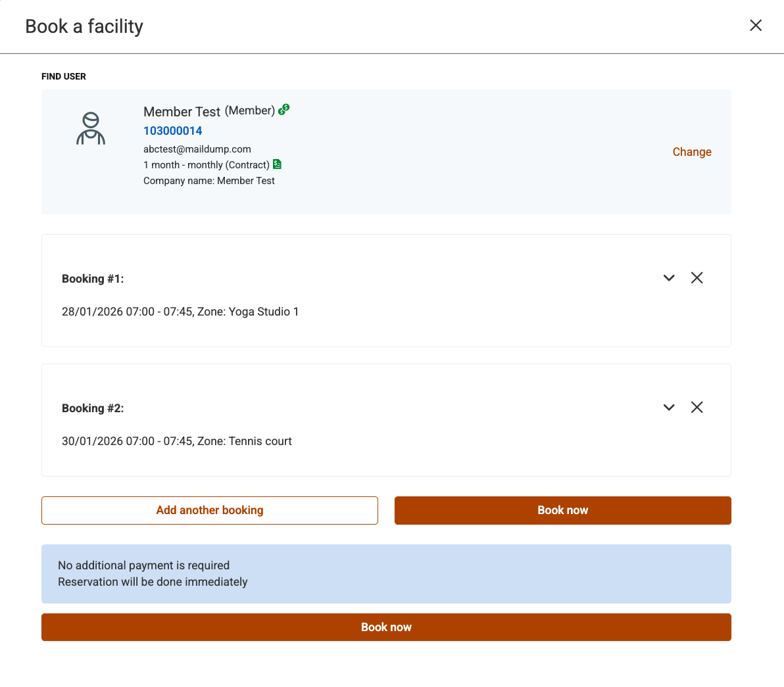Image resolution: width=784 pixels, height=687 pixels.
Task: Click the member avatar icon
Action: coord(91,128)
